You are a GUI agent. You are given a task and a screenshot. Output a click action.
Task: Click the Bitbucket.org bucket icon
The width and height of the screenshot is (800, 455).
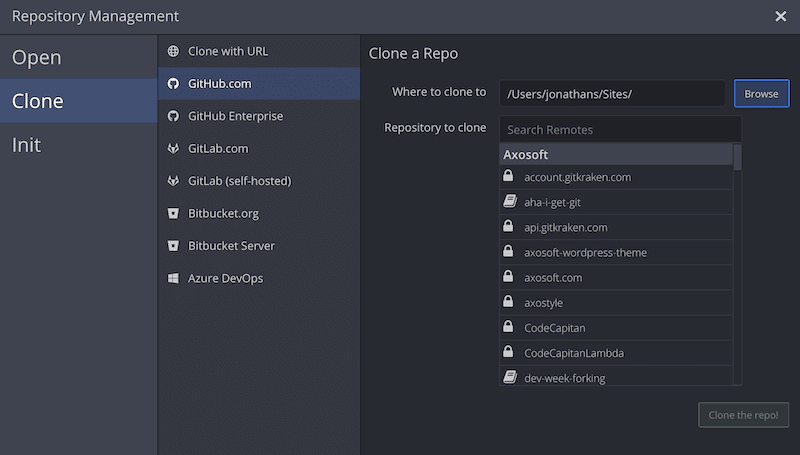click(x=173, y=213)
